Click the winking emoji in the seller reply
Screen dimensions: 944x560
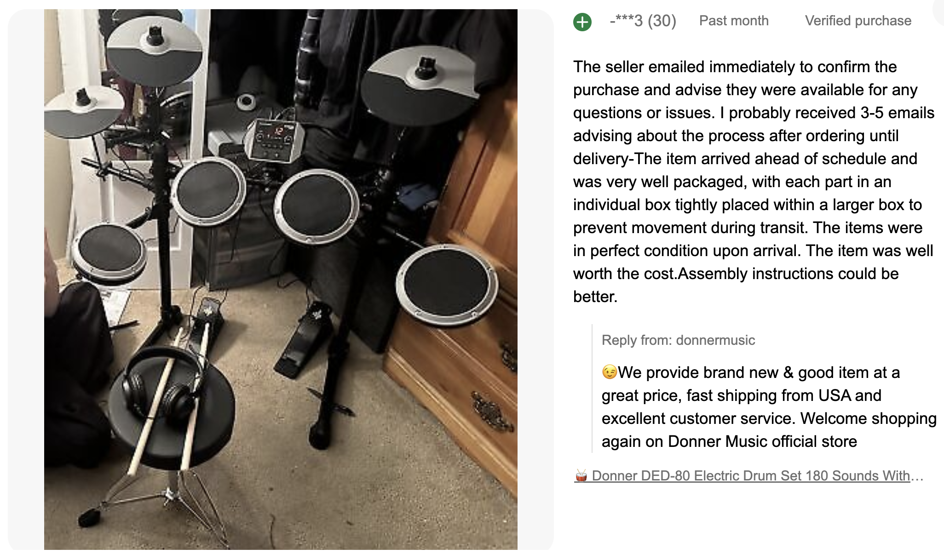click(x=609, y=371)
